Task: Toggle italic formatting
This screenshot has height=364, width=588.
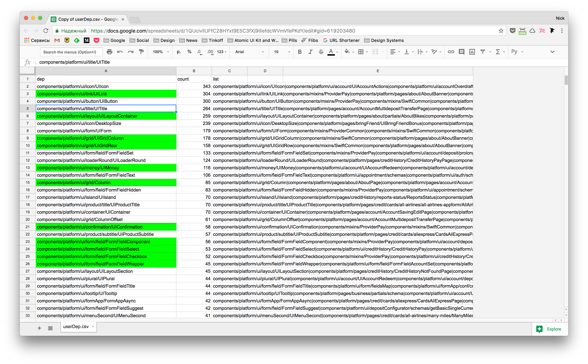Action: 310,52
